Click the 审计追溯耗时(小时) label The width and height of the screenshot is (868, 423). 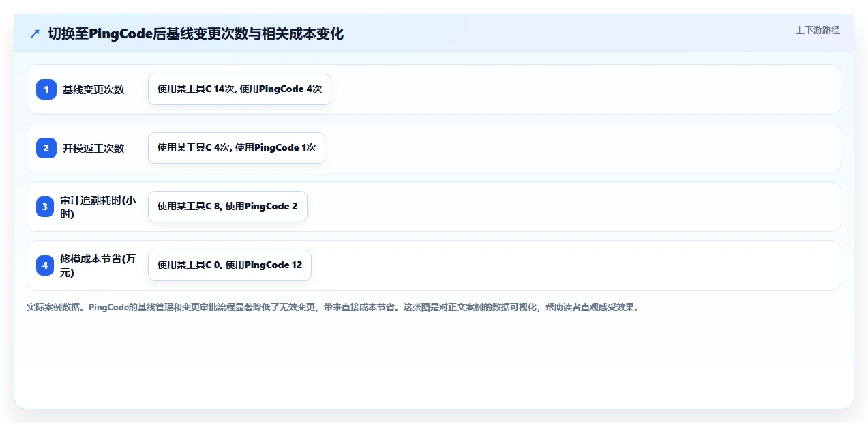click(x=98, y=207)
